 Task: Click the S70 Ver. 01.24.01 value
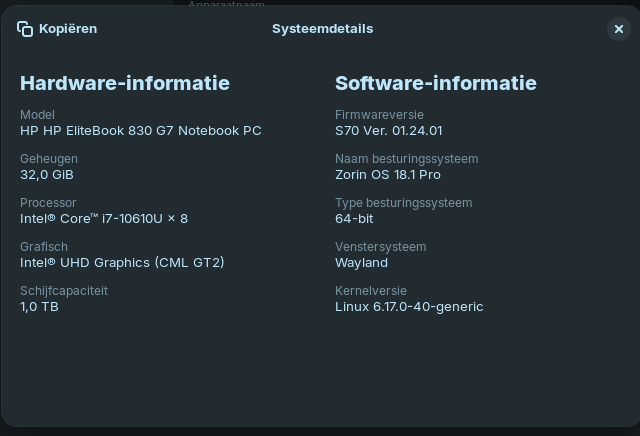tap(389, 131)
